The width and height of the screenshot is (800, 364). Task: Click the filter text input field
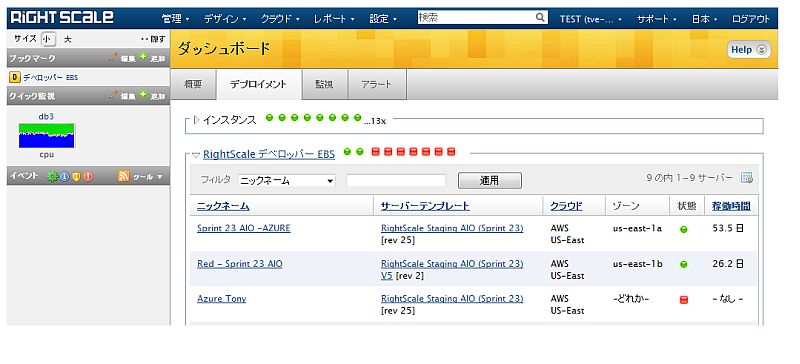pyautogui.click(x=396, y=181)
